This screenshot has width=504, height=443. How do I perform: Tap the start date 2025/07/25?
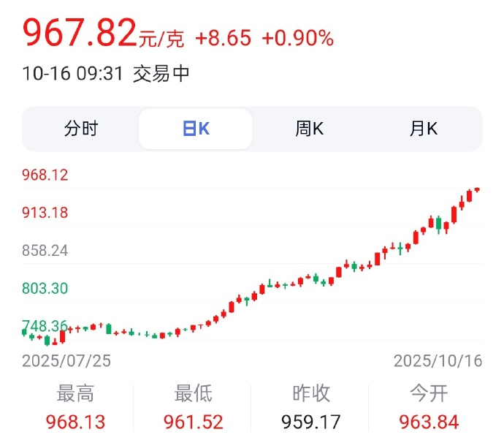click(x=66, y=361)
